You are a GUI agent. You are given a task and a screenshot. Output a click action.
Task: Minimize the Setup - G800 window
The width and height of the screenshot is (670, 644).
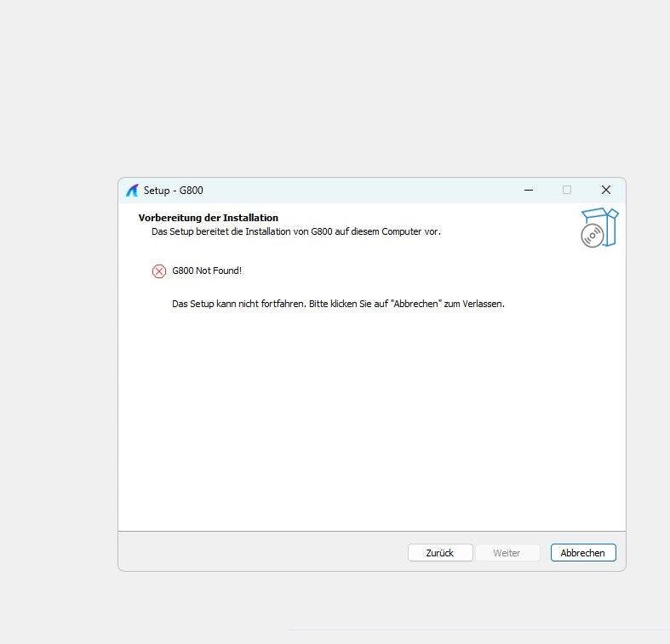tap(529, 191)
